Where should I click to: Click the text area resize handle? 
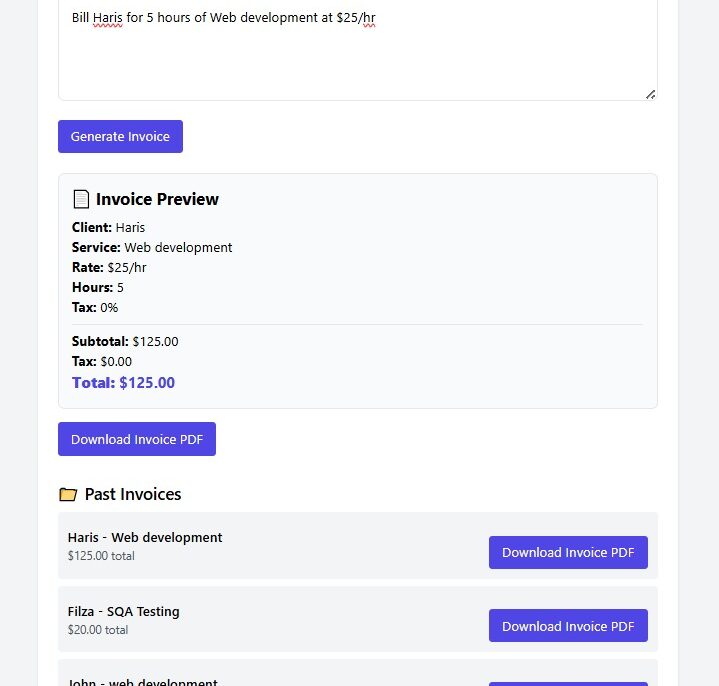pyautogui.click(x=650, y=94)
